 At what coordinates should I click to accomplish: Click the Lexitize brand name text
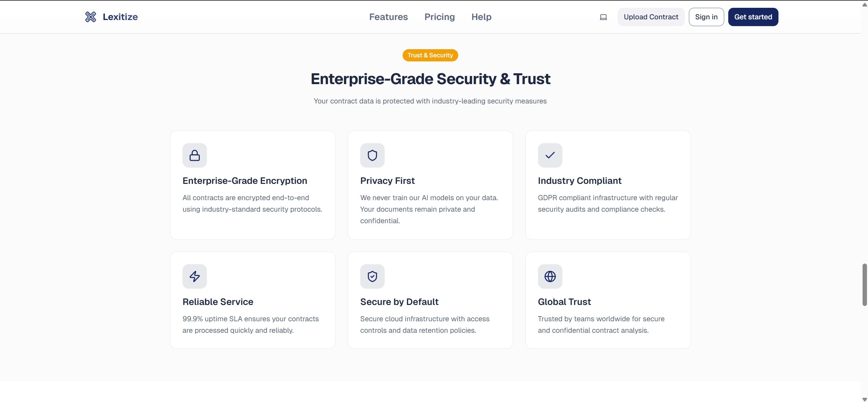(120, 17)
